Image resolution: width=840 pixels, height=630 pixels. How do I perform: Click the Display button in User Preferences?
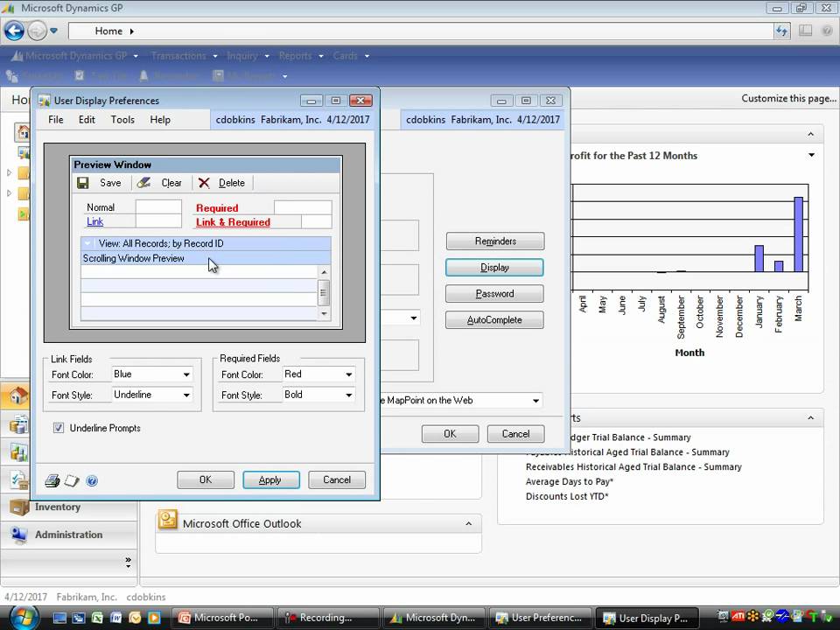(x=494, y=268)
